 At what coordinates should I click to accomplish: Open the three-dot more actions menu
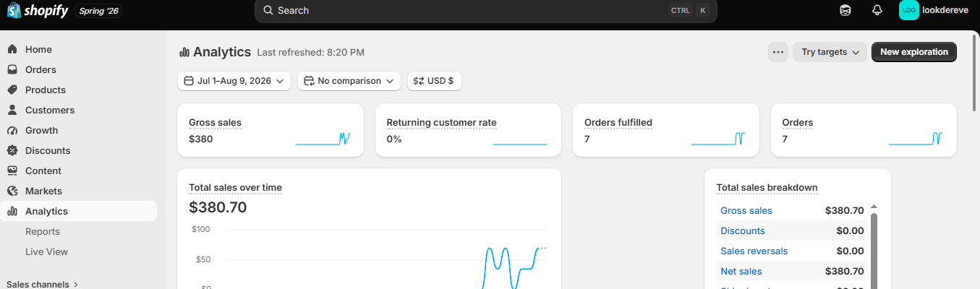pyautogui.click(x=778, y=52)
